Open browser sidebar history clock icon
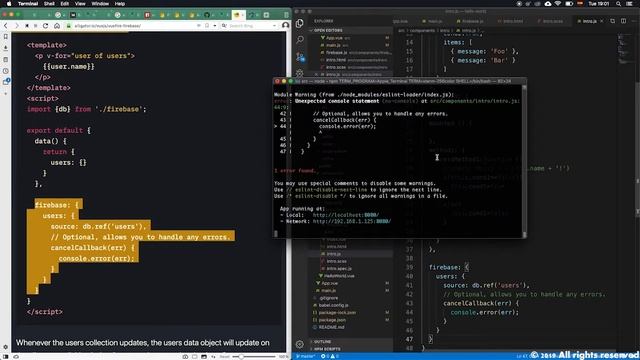This screenshot has height=360, width=640. (5, 71)
